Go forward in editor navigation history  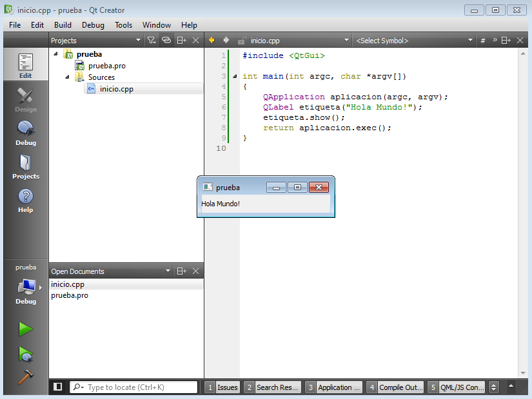[226, 41]
